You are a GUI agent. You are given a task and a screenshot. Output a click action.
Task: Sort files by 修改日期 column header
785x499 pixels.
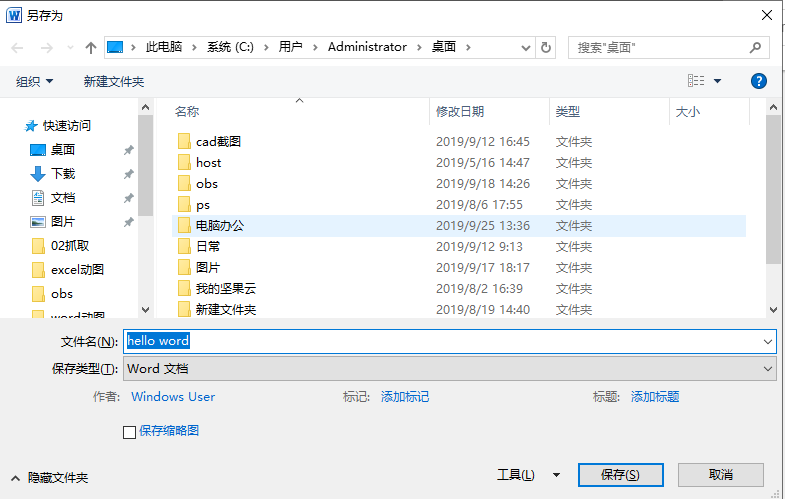pyautogui.click(x=460, y=112)
